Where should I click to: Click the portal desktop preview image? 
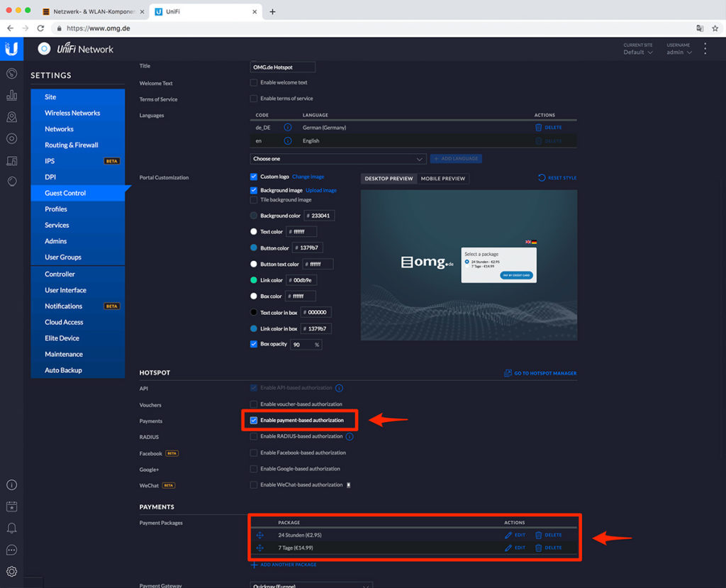[x=469, y=265]
